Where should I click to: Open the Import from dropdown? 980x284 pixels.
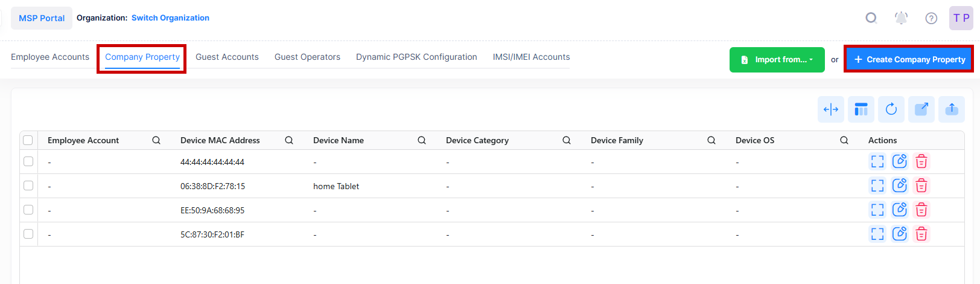777,60
